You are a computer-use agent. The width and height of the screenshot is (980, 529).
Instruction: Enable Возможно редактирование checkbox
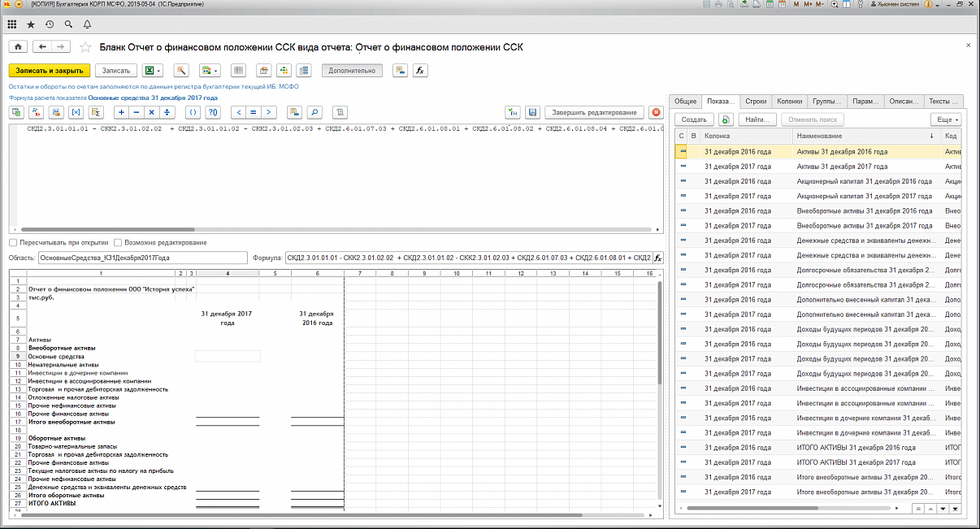click(x=118, y=242)
